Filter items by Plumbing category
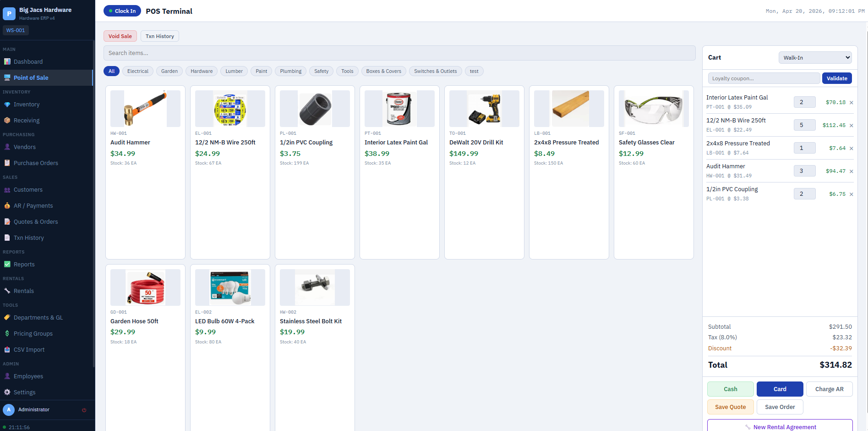This screenshot has width=868, height=431. click(x=291, y=71)
